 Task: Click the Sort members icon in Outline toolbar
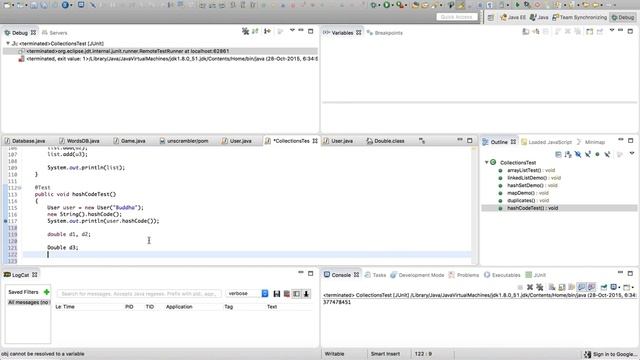click(x=568, y=154)
